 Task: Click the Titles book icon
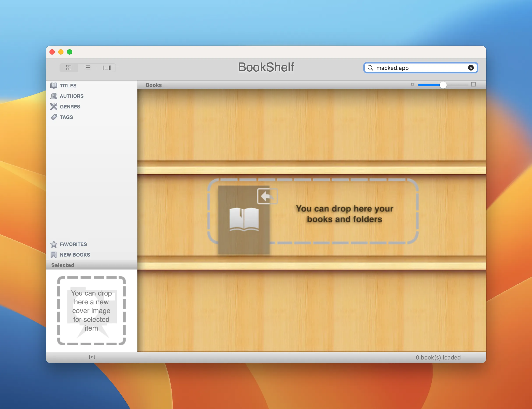click(x=54, y=85)
